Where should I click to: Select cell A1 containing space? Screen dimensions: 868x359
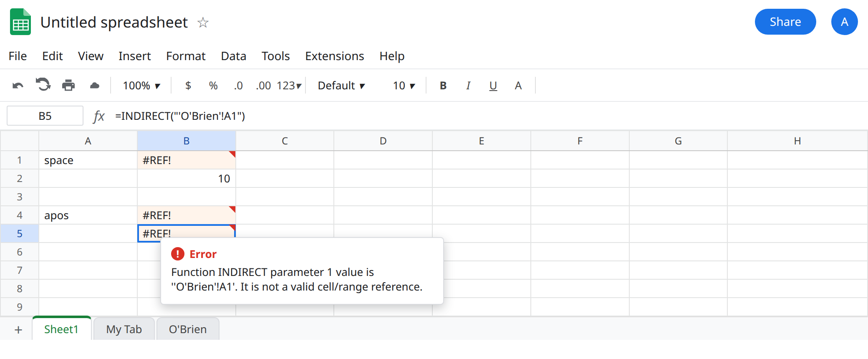tap(88, 160)
